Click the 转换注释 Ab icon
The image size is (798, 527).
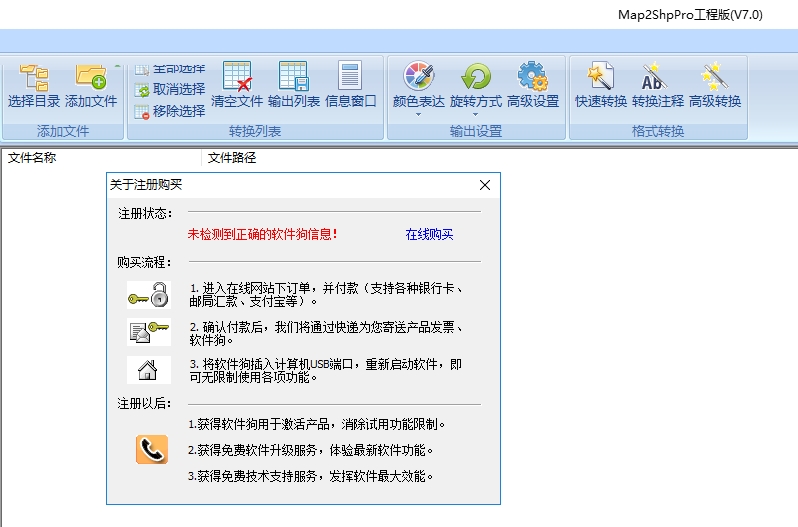point(655,77)
